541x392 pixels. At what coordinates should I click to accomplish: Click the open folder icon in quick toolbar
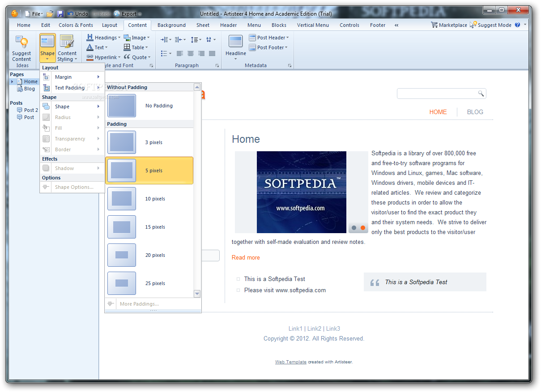point(50,14)
